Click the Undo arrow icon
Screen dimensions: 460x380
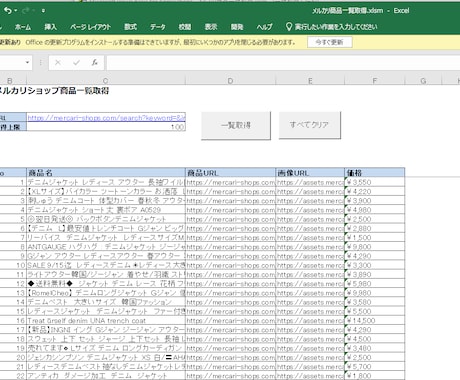7,11
